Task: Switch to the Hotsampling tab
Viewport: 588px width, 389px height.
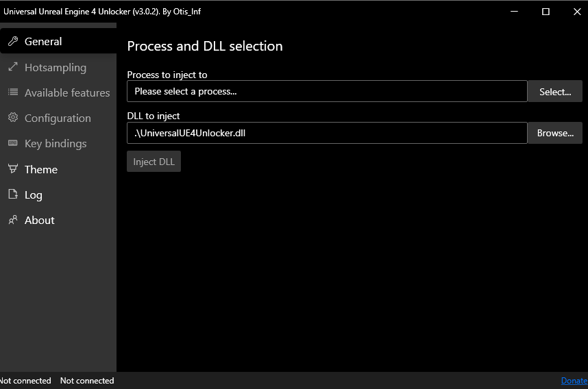Action: (55, 67)
